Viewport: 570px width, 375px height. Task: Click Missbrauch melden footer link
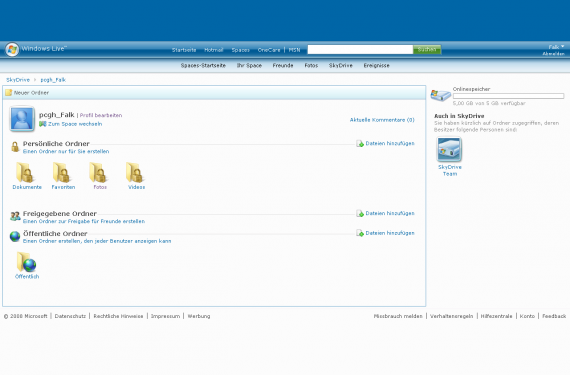398,316
